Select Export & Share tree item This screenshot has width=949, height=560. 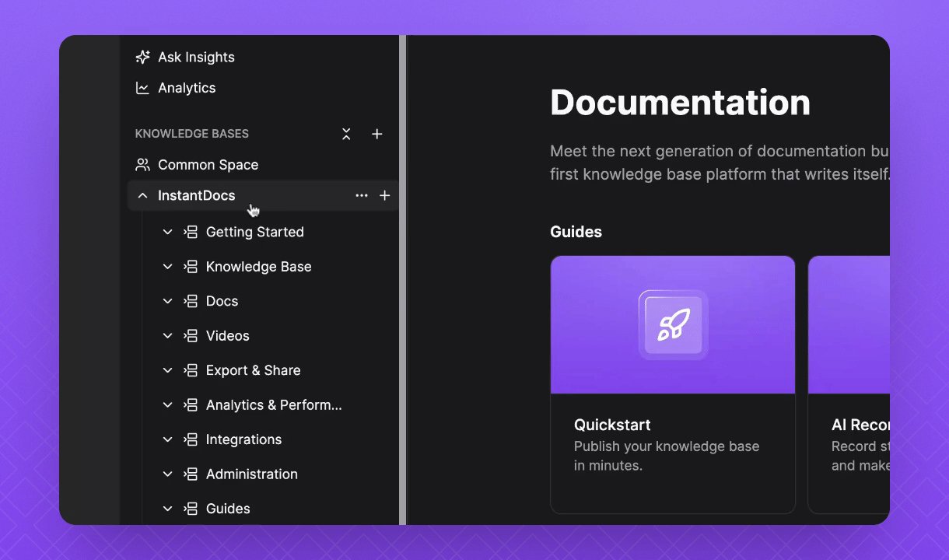coord(253,370)
